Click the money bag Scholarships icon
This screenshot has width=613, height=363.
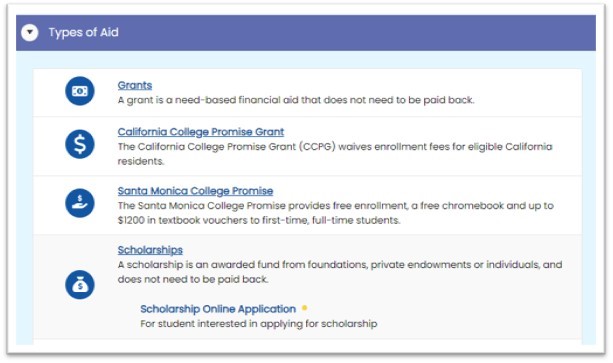click(x=80, y=284)
